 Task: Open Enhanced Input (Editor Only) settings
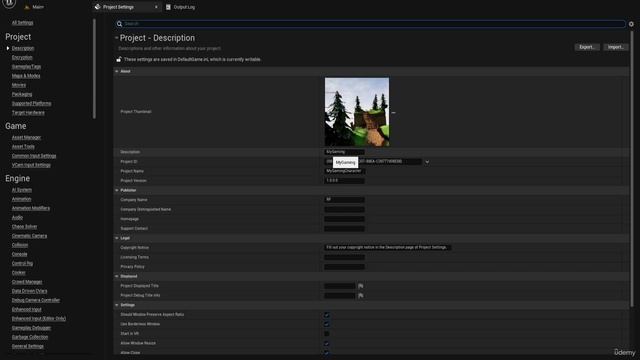click(38, 318)
